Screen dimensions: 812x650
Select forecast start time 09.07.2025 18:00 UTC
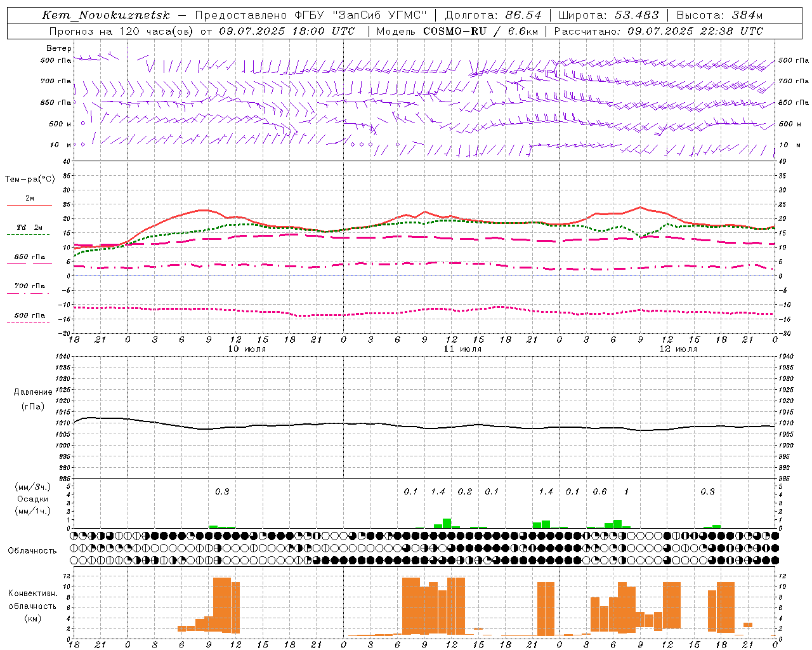click(x=287, y=31)
